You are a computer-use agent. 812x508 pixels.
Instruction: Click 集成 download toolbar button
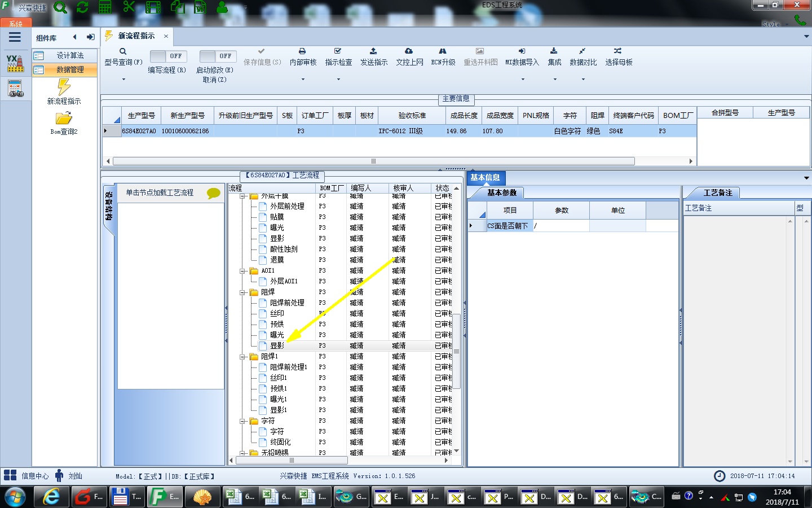click(554, 57)
